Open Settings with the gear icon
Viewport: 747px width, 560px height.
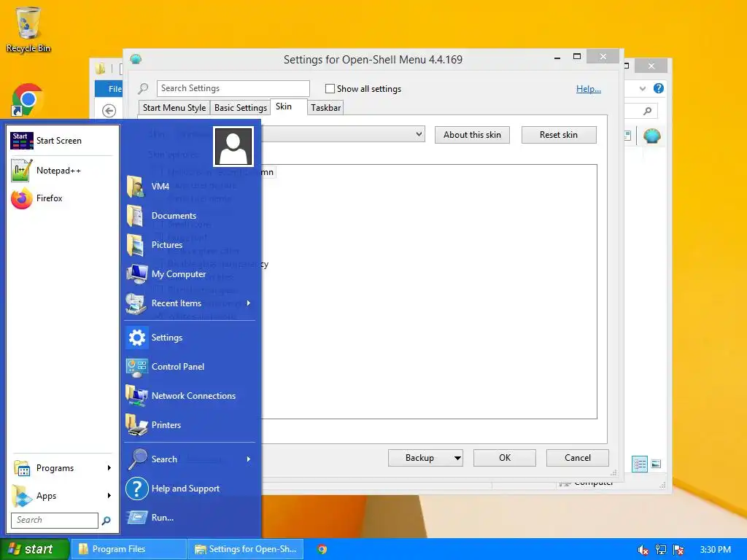(190, 337)
